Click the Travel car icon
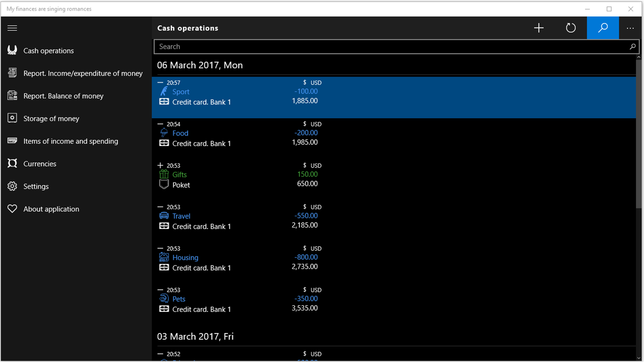The width and height of the screenshot is (644, 362). click(164, 216)
